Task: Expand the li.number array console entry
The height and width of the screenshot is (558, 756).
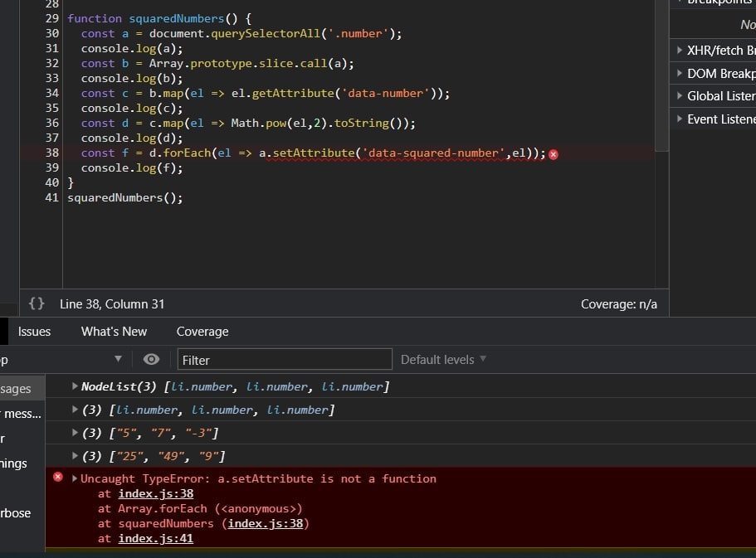Action: tap(75, 409)
